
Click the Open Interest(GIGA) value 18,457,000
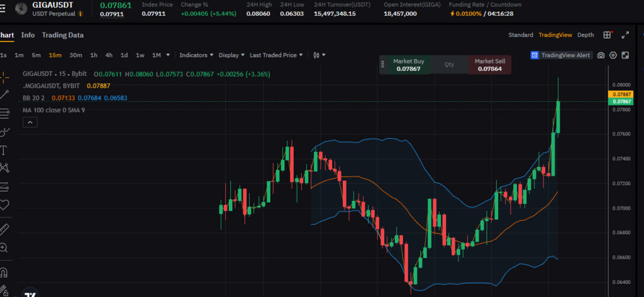400,14
